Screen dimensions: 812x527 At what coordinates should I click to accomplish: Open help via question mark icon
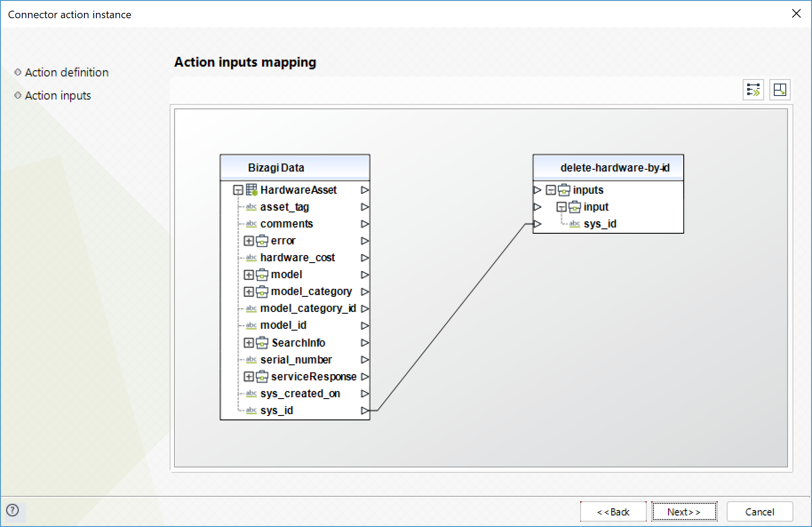(13, 510)
